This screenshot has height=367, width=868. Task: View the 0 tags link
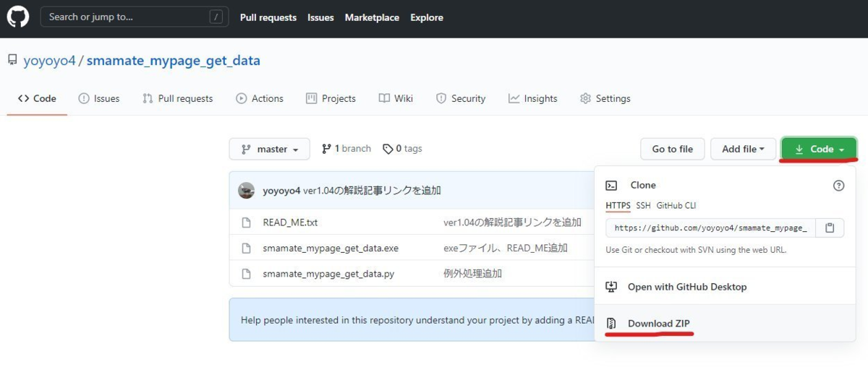click(x=403, y=148)
